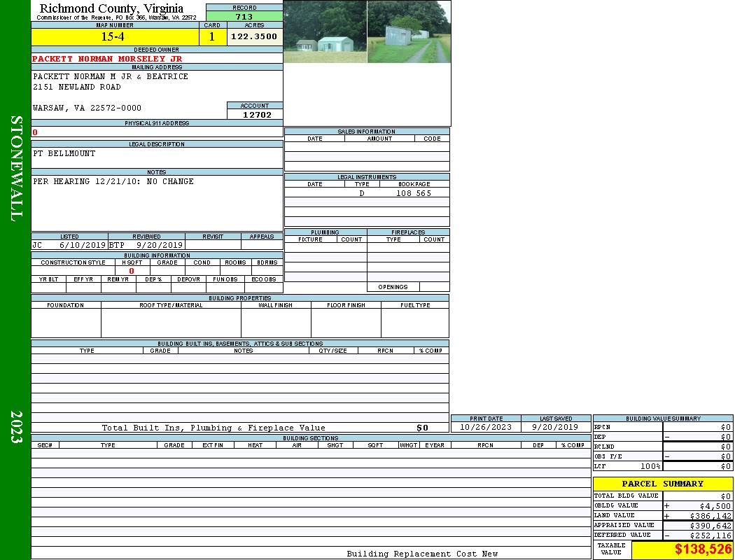Select the legal instrument book page 108 565
The height and width of the screenshot is (560, 735).
click(414, 193)
